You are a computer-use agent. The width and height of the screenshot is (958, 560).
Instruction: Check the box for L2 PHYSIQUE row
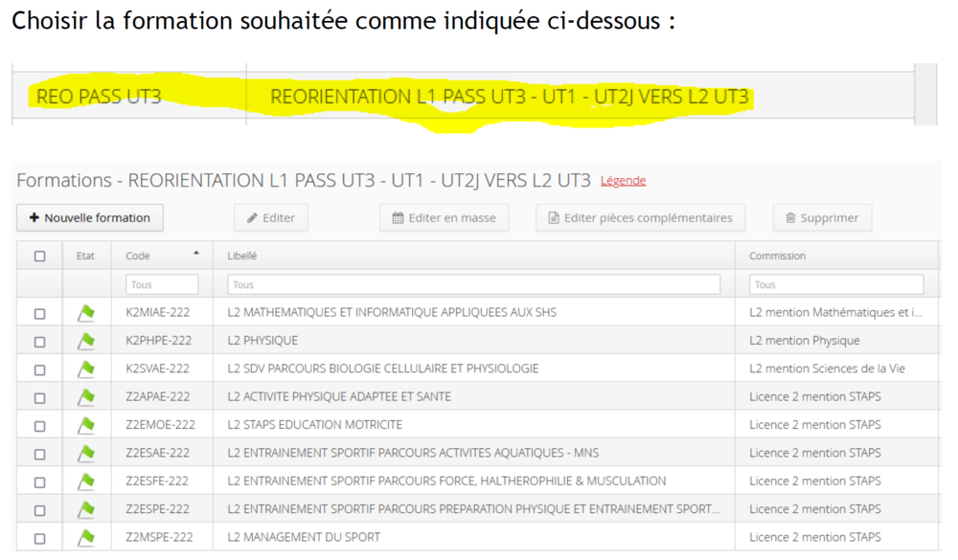(x=39, y=341)
